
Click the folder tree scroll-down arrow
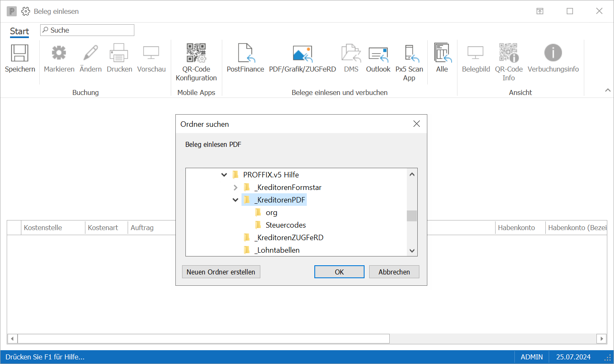pyautogui.click(x=412, y=250)
